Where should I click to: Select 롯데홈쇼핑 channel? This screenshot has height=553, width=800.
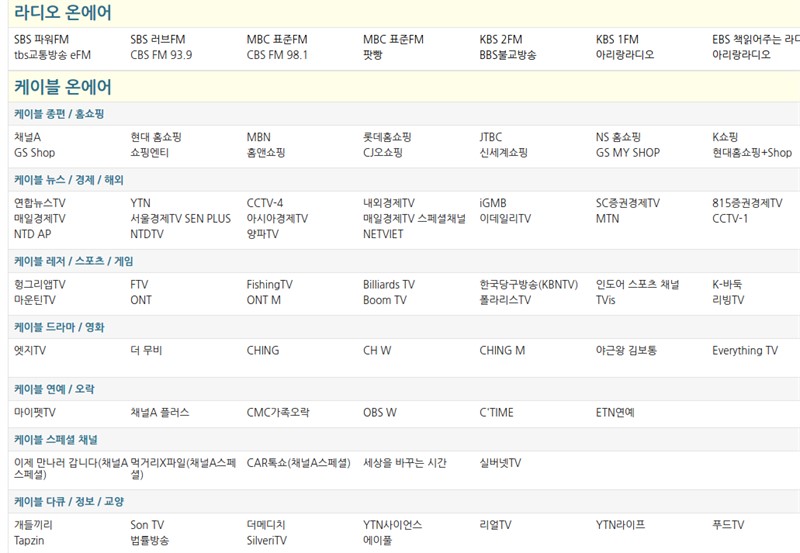[x=387, y=137]
